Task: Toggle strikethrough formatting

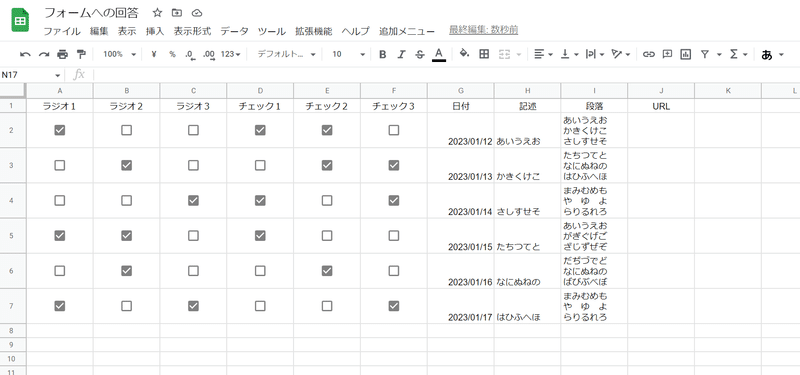Action: pyautogui.click(x=419, y=54)
